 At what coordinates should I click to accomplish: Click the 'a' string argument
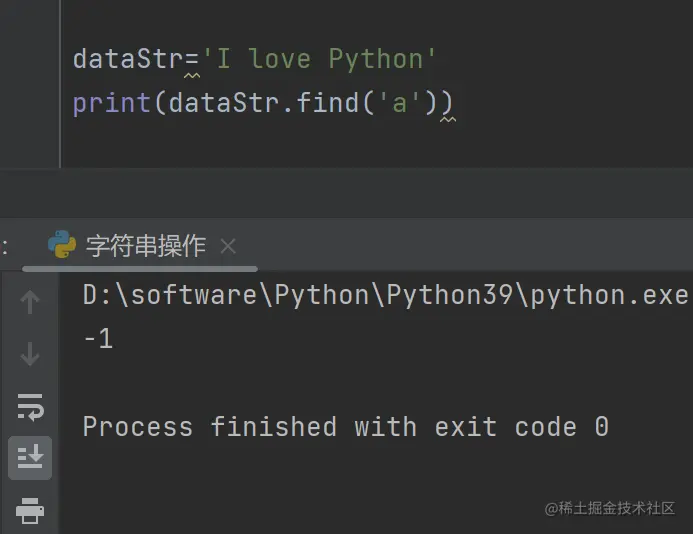tap(399, 103)
